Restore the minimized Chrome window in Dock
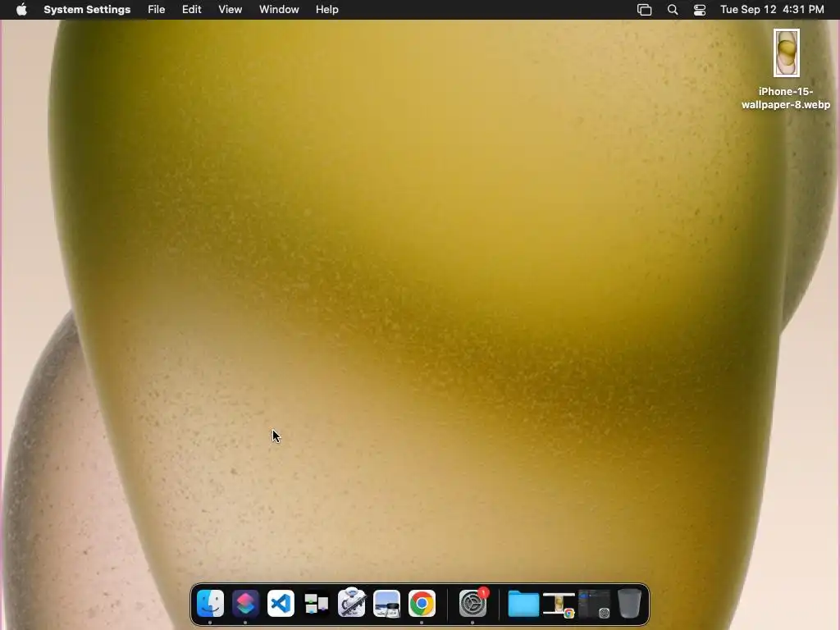The width and height of the screenshot is (840, 630). pos(559,605)
